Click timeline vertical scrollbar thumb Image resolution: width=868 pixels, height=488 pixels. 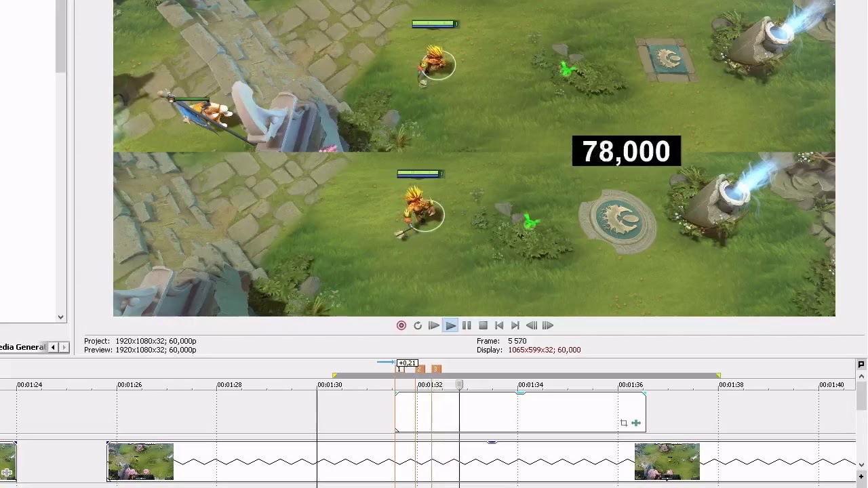coord(861,396)
